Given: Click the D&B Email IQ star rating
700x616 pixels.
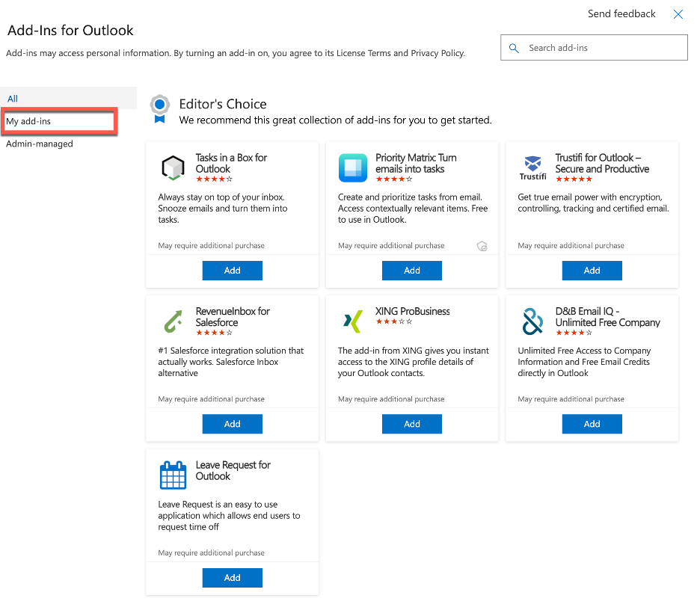Looking at the screenshot, I should 574,333.
